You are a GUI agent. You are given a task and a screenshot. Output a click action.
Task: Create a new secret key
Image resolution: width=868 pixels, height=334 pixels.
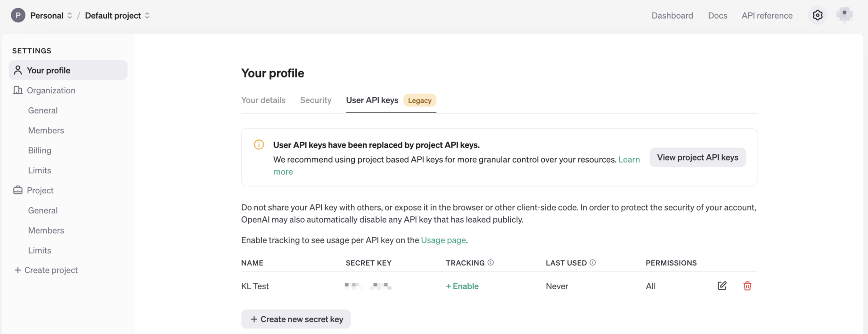(296, 319)
